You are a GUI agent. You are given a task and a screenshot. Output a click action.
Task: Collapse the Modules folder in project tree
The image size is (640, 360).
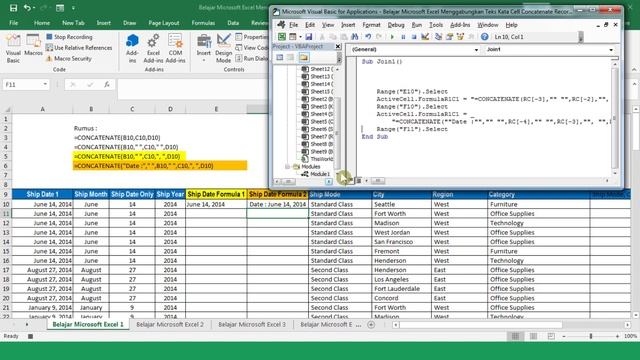pos(287,167)
